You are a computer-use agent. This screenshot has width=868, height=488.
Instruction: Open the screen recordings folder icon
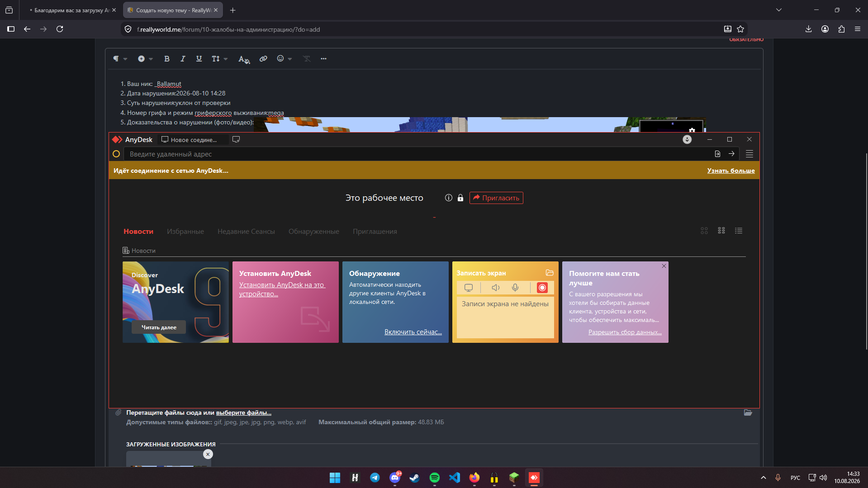click(x=550, y=273)
